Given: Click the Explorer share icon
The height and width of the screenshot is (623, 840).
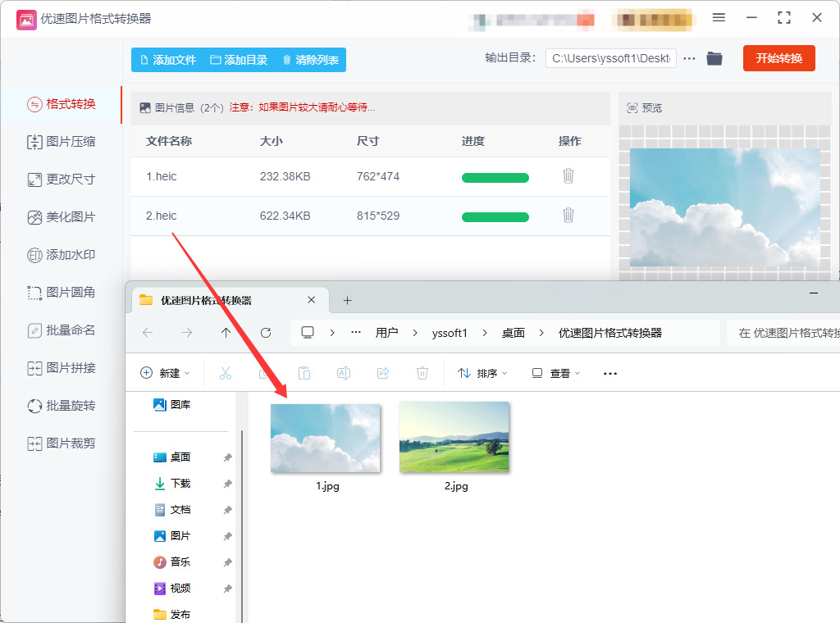Looking at the screenshot, I should pyautogui.click(x=383, y=373).
